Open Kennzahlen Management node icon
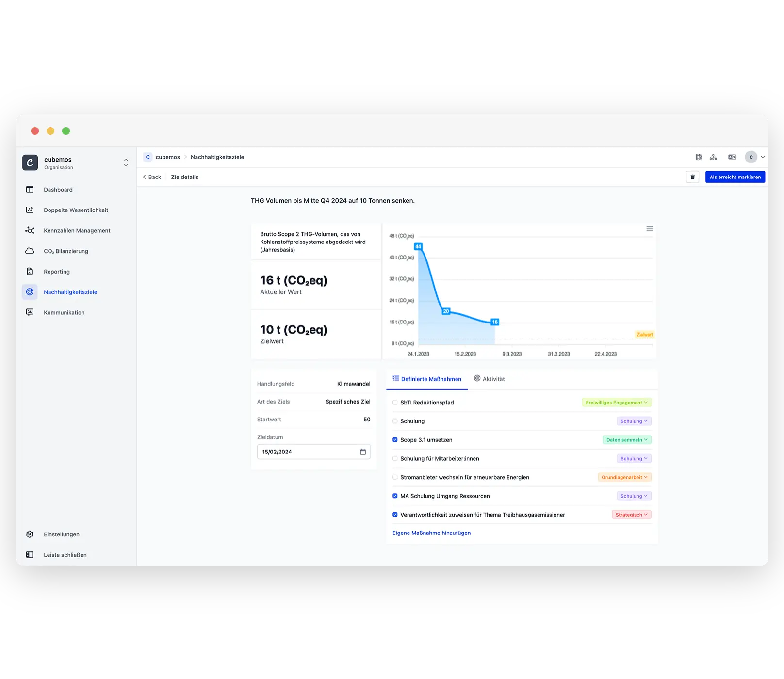 tap(30, 230)
